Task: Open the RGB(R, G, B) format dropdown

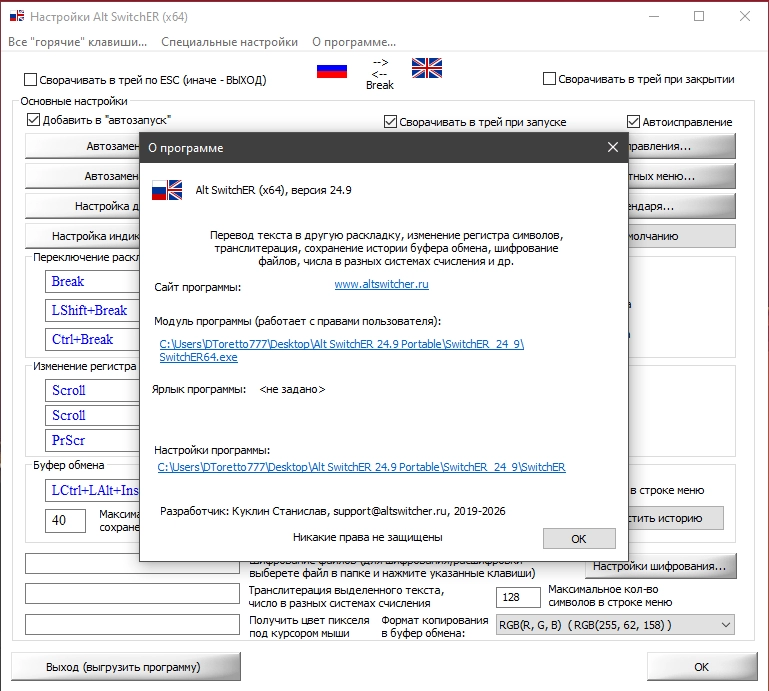Action: [615, 625]
